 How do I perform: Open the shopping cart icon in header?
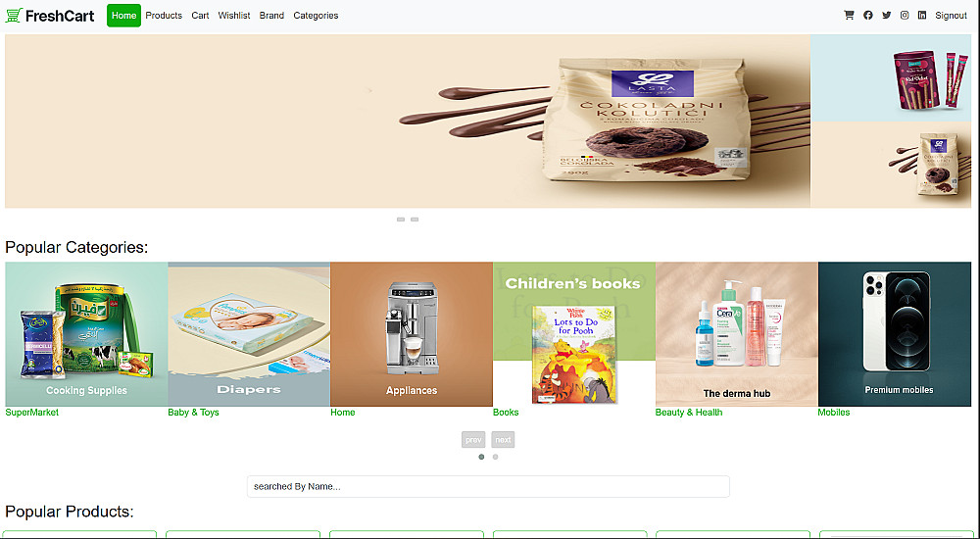coord(849,15)
